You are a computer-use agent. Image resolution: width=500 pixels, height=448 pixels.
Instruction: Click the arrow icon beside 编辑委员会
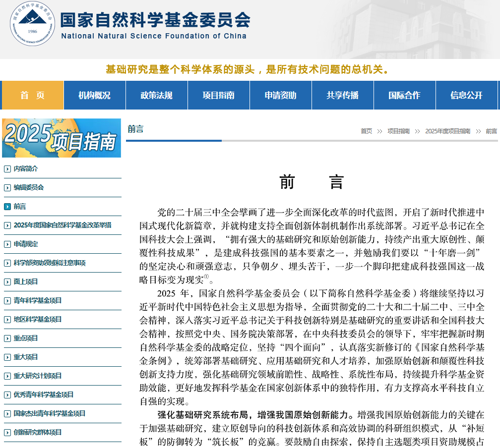coord(7,188)
